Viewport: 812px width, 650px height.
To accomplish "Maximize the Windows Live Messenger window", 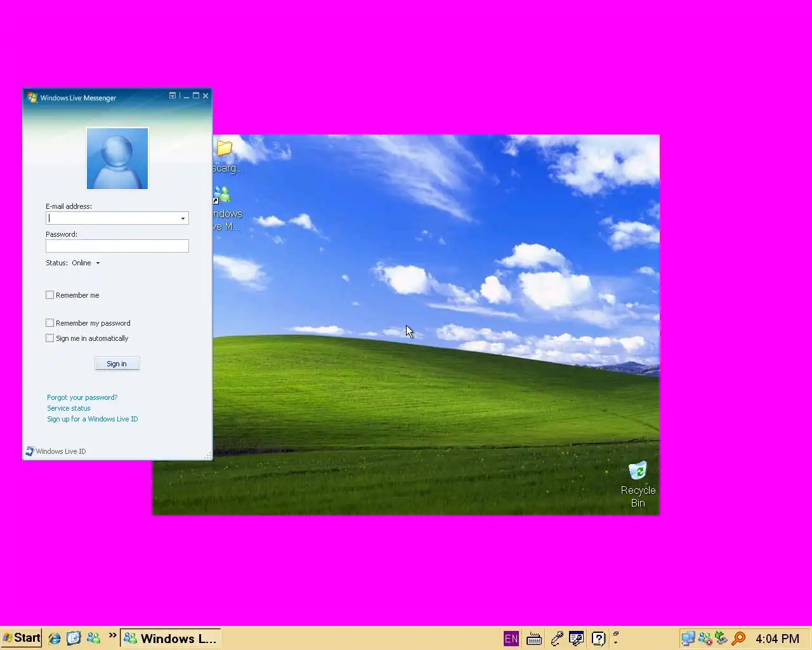I will pyautogui.click(x=196, y=96).
